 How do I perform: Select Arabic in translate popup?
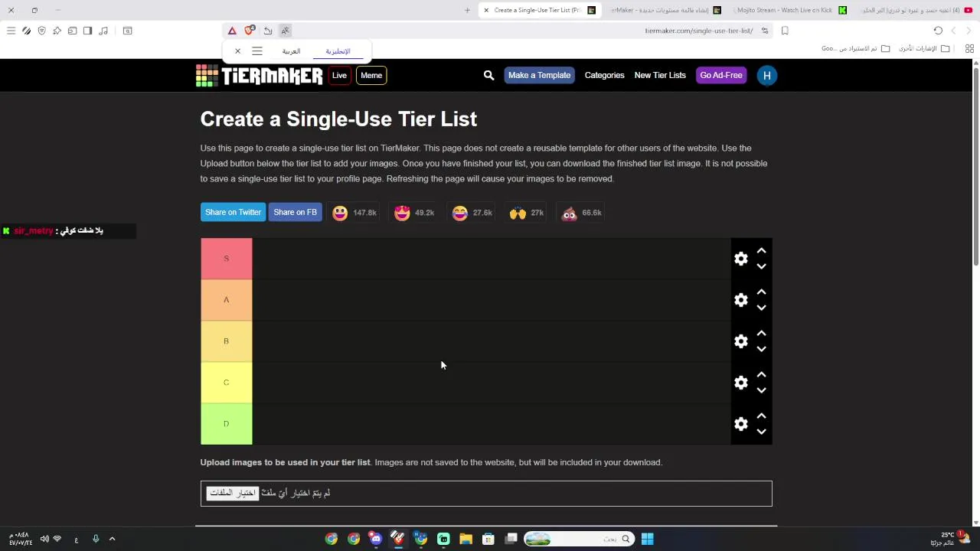[291, 51]
